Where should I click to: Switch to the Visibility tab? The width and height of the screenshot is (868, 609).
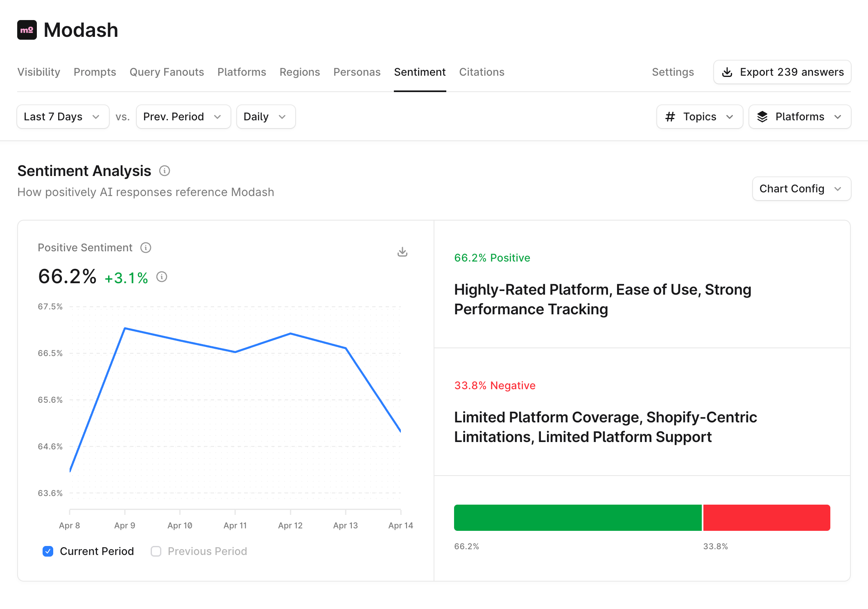(x=39, y=72)
